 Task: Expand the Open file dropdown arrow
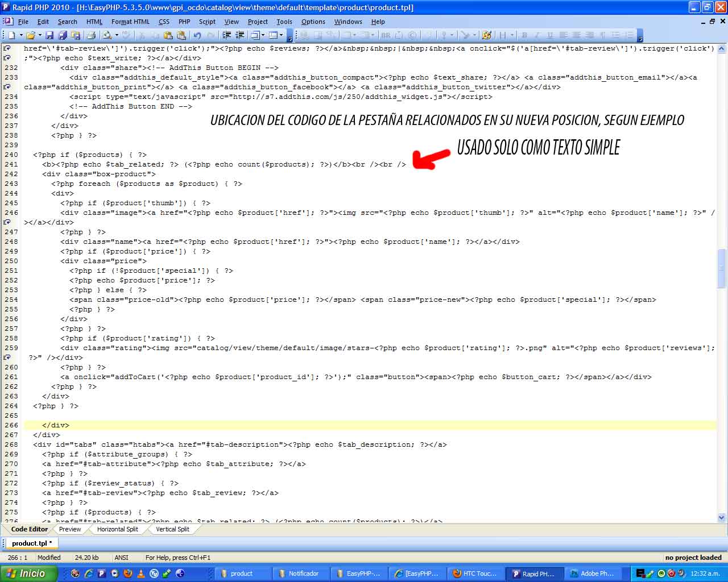[40, 35]
